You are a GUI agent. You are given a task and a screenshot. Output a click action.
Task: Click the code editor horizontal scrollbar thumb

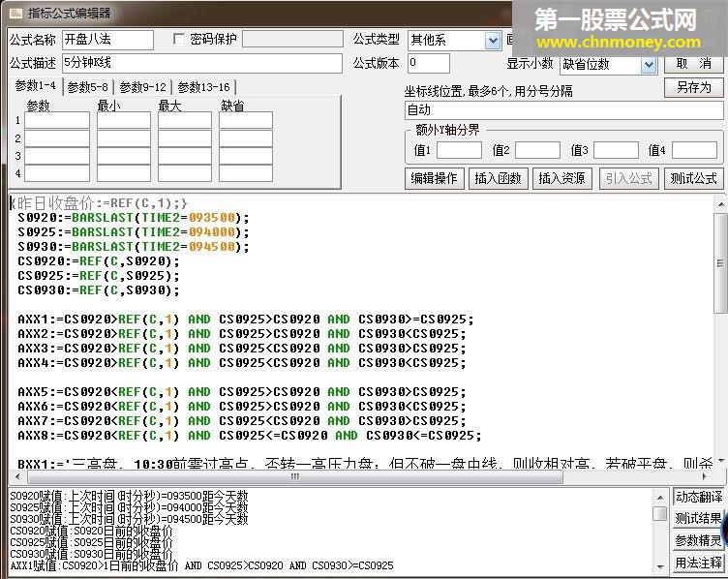tap(295, 476)
